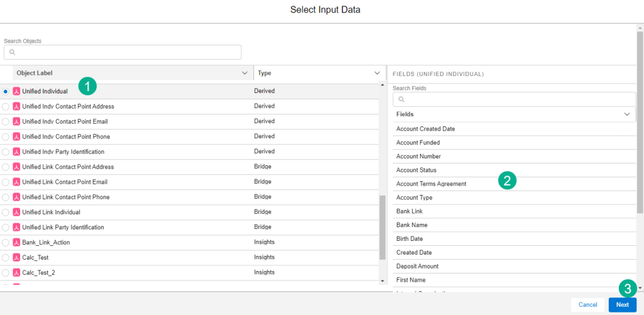Click the icon for Unified Link Individual
The width and height of the screenshot is (644, 315).
tap(16, 212)
